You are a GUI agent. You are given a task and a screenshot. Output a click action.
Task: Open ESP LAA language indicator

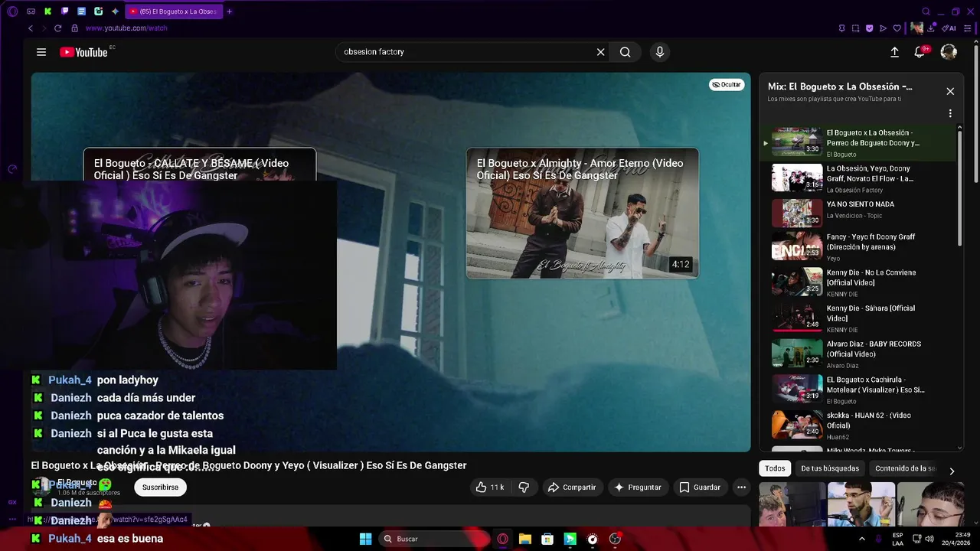(x=897, y=539)
